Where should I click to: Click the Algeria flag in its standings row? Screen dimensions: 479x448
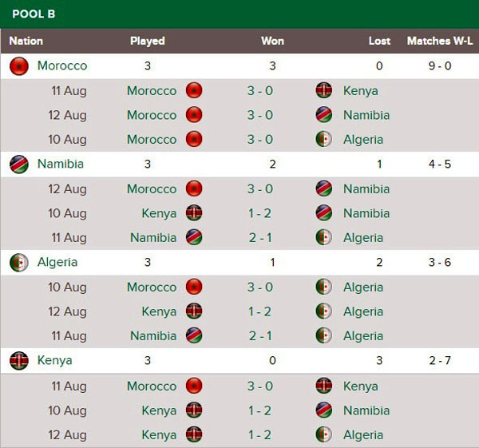click(x=18, y=263)
